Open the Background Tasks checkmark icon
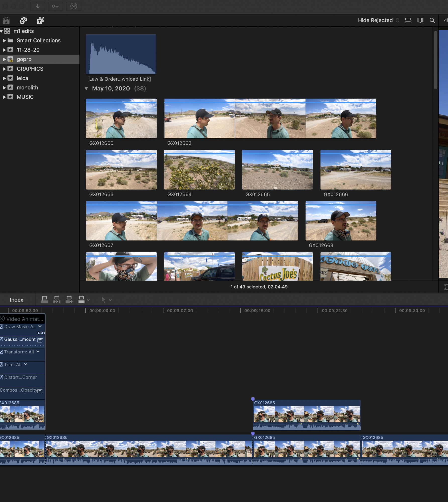 74,6
